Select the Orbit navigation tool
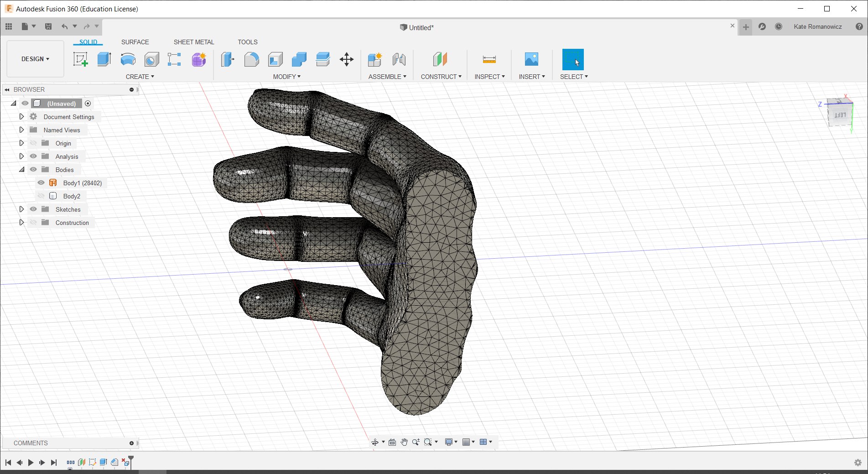 (375, 442)
